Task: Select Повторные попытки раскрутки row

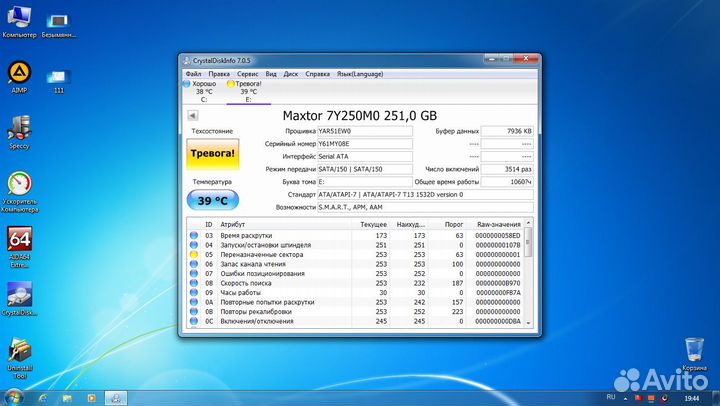Action: pos(355,302)
